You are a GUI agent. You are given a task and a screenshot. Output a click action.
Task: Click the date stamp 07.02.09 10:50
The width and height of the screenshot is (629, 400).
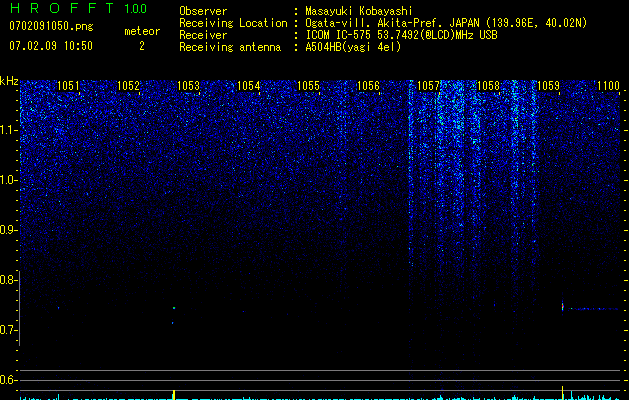coord(51,46)
